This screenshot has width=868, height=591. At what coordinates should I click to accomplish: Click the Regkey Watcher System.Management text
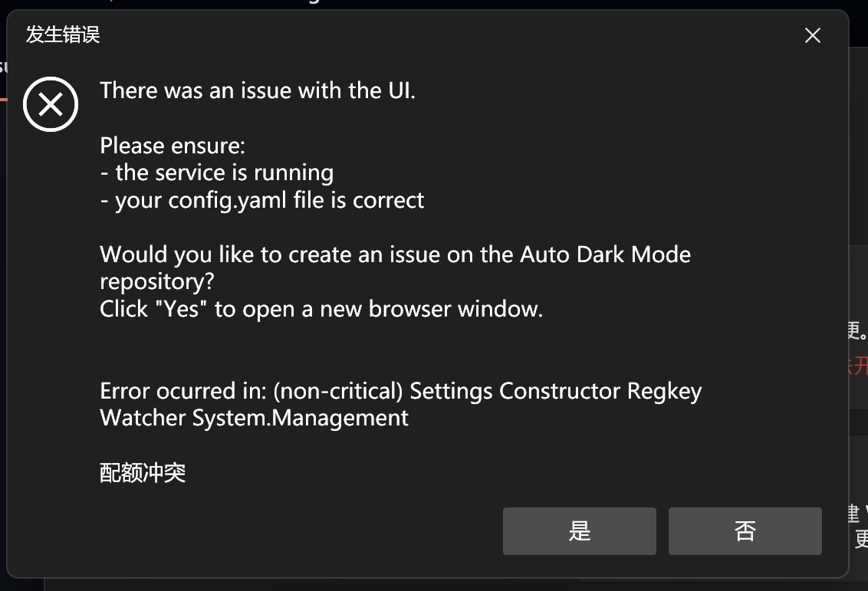[253, 417]
